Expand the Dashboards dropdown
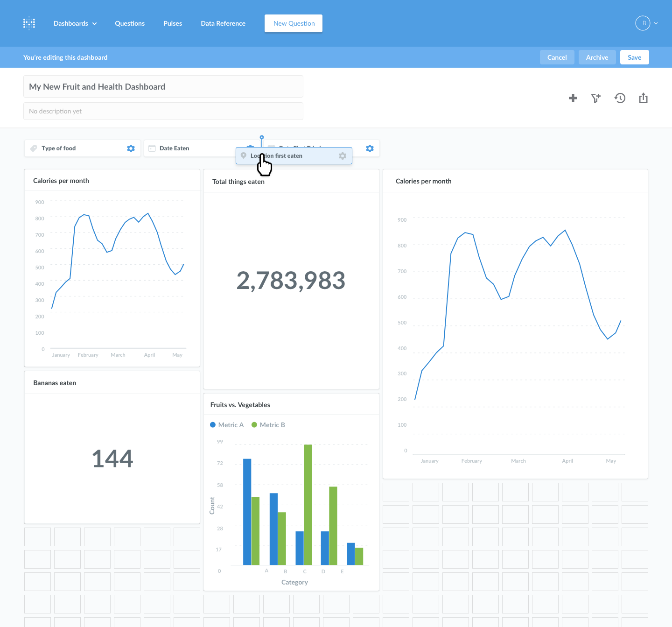The height and width of the screenshot is (627, 672). [75, 23]
